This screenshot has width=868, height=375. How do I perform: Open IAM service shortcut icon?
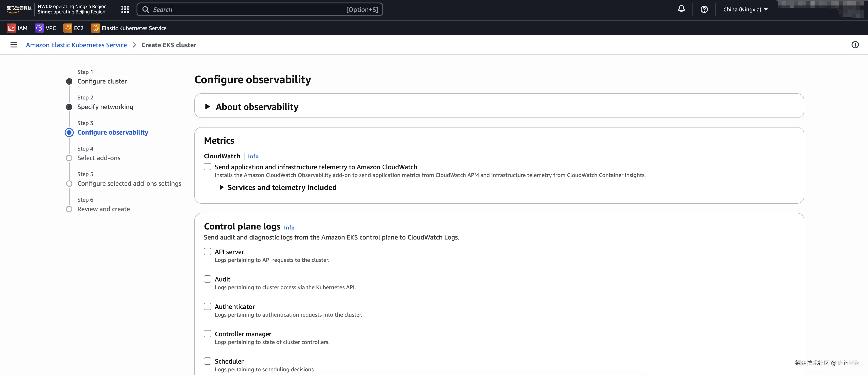11,28
